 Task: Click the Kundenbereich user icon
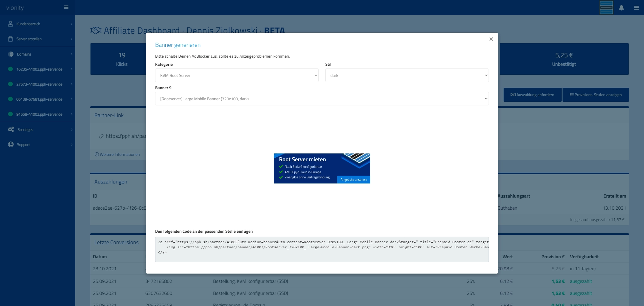coord(11,24)
